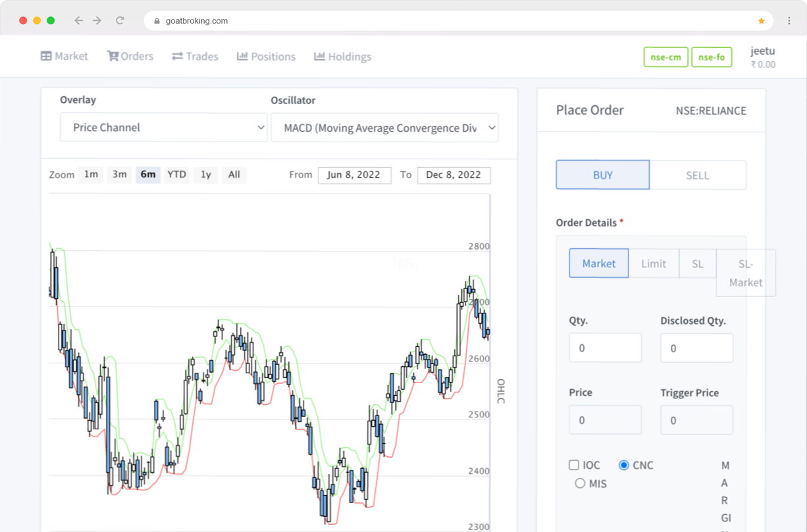Expand the Oscillator MACD dropdown
The height and width of the screenshot is (532, 807).
(x=384, y=128)
